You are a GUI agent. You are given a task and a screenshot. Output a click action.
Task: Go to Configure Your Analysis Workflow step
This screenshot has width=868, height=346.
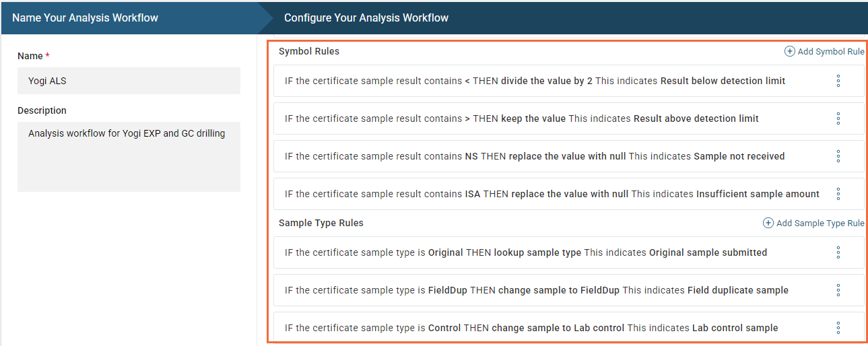366,18
